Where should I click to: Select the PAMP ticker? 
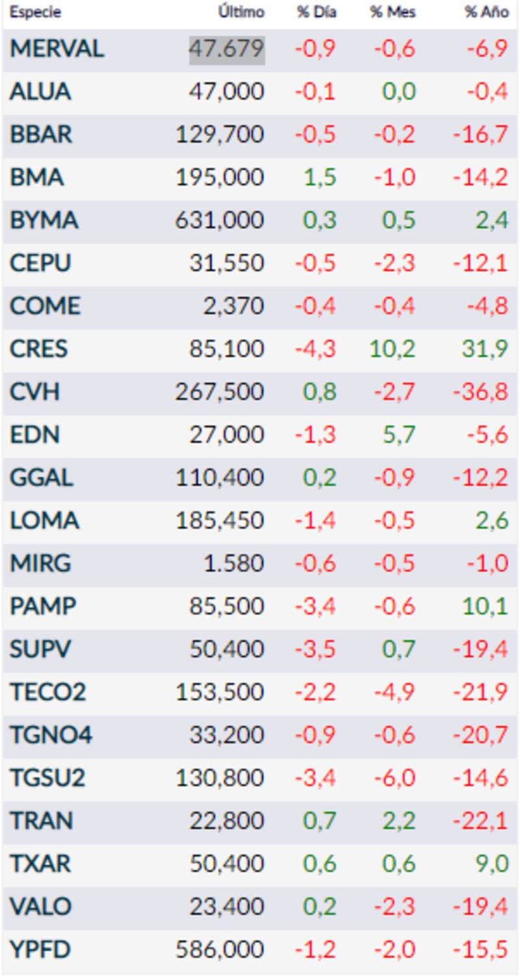coord(43,607)
